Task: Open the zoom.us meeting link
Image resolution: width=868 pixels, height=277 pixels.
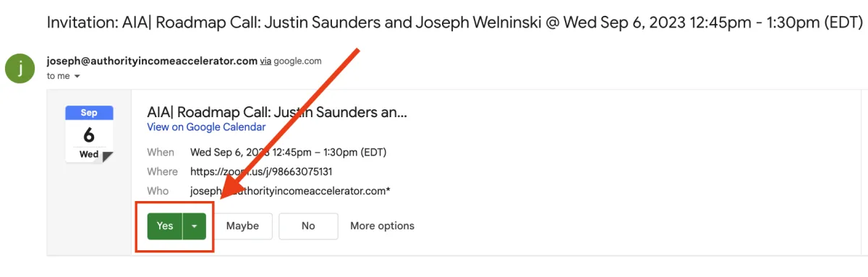Action: click(x=261, y=171)
